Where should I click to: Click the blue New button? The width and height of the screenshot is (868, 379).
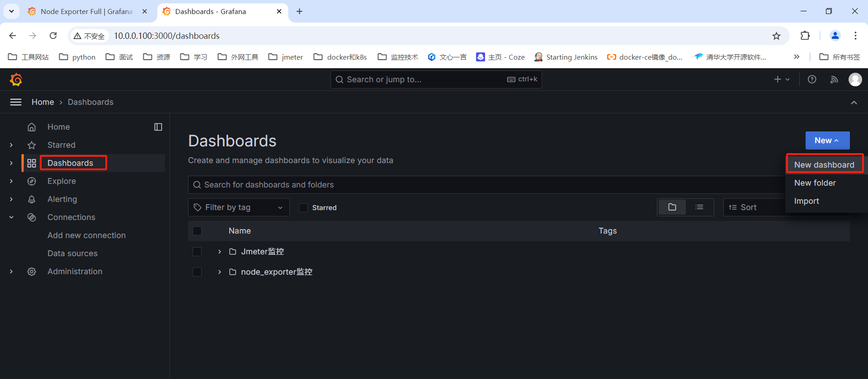(827, 140)
